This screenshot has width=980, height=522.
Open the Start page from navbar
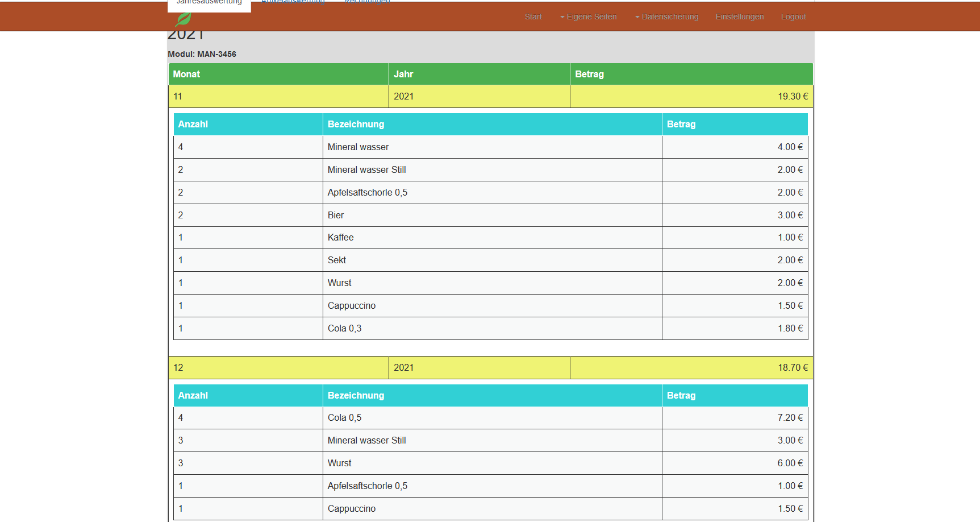click(x=533, y=16)
